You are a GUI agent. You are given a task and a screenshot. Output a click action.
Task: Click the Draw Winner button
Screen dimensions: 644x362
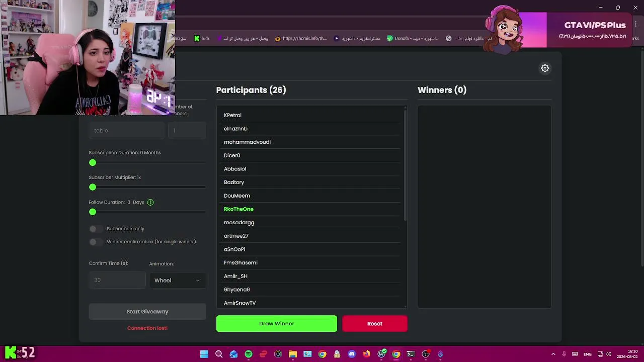[277, 324]
